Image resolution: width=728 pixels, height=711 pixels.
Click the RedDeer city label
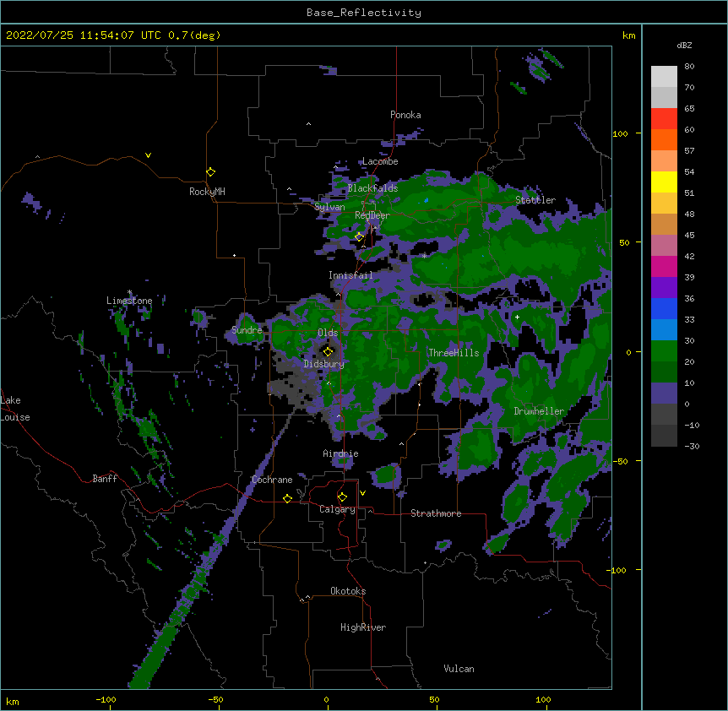click(372, 215)
